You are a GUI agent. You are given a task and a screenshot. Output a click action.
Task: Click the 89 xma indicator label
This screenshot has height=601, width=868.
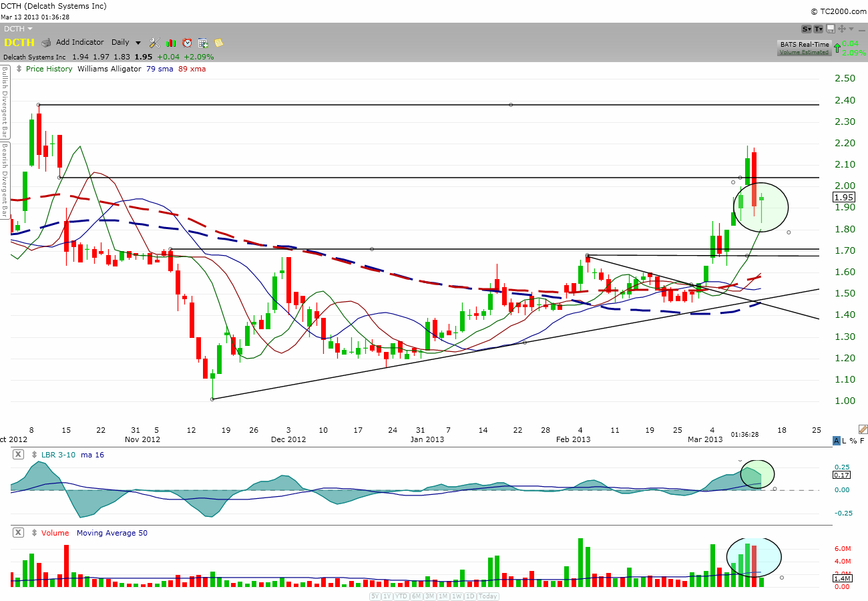pyautogui.click(x=192, y=69)
